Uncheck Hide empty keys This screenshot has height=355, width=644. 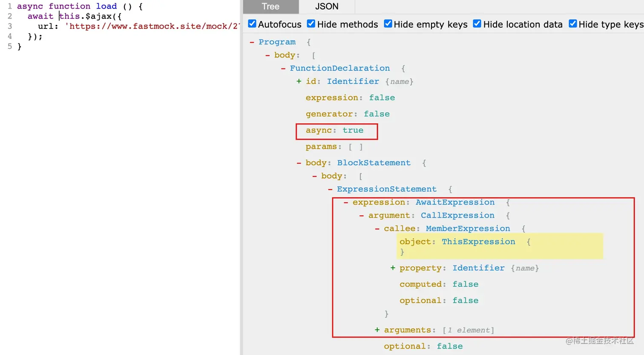pyautogui.click(x=388, y=23)
